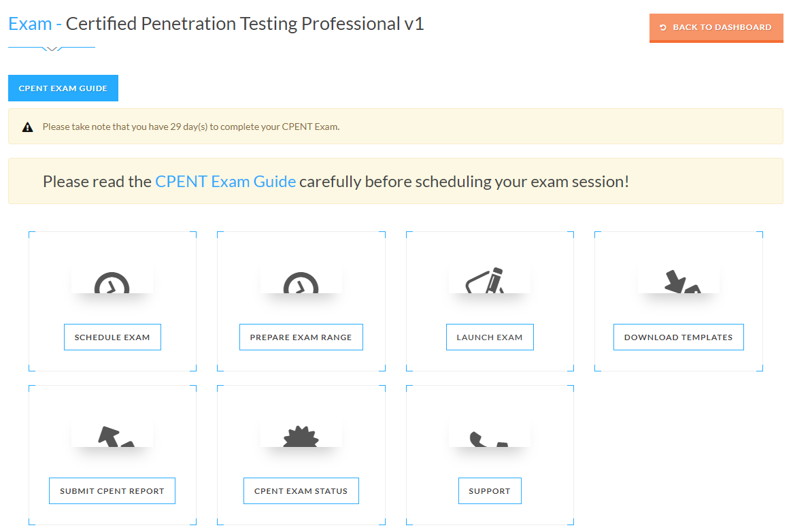Viewport: 793px width, 532px height.
Task: Click the phone icon above Support
Action: pyautogui.click(x=488, y=438)
